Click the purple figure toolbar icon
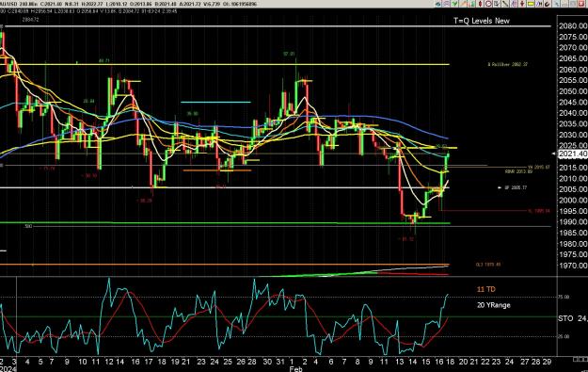 click(514, 4)
